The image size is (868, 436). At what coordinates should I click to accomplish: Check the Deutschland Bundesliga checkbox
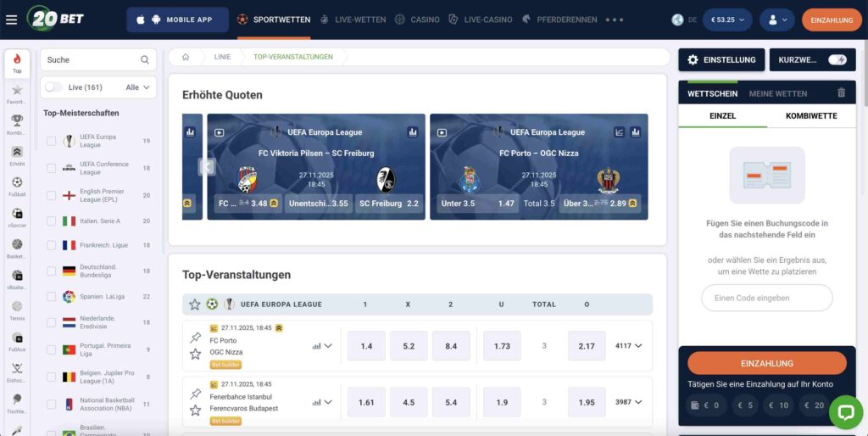point(52,271)
